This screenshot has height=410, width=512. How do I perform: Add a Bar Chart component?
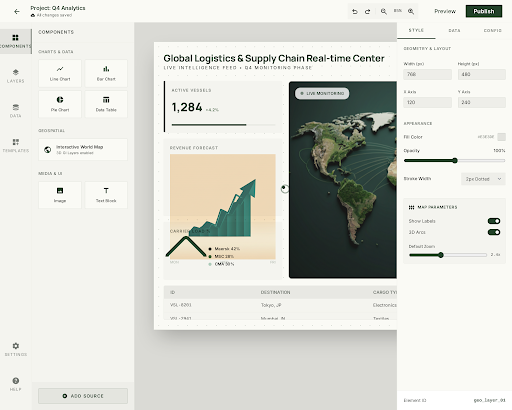(106, 73)
